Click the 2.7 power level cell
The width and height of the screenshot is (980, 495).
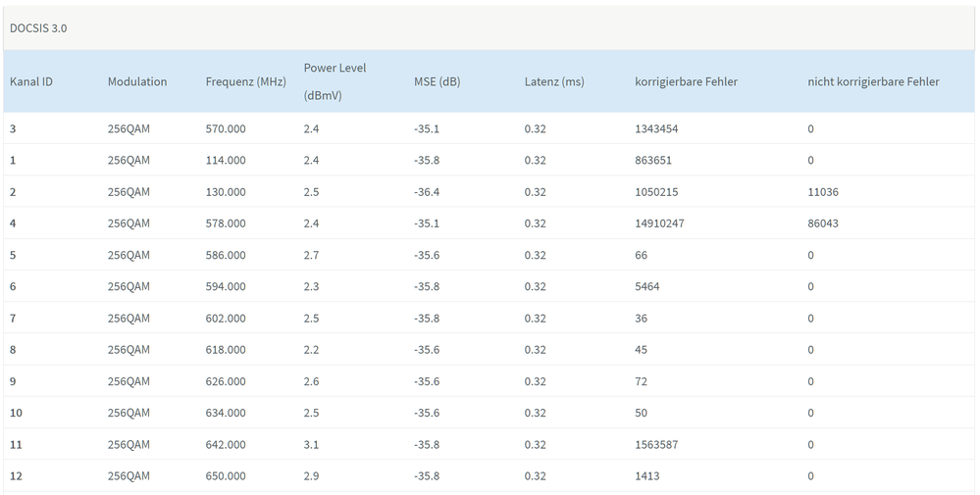[x=311, y=255]
